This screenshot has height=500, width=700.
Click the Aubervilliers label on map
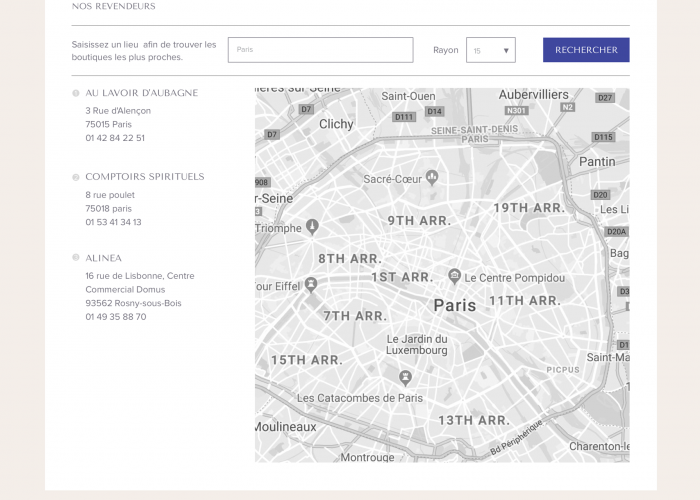[533, 95]
